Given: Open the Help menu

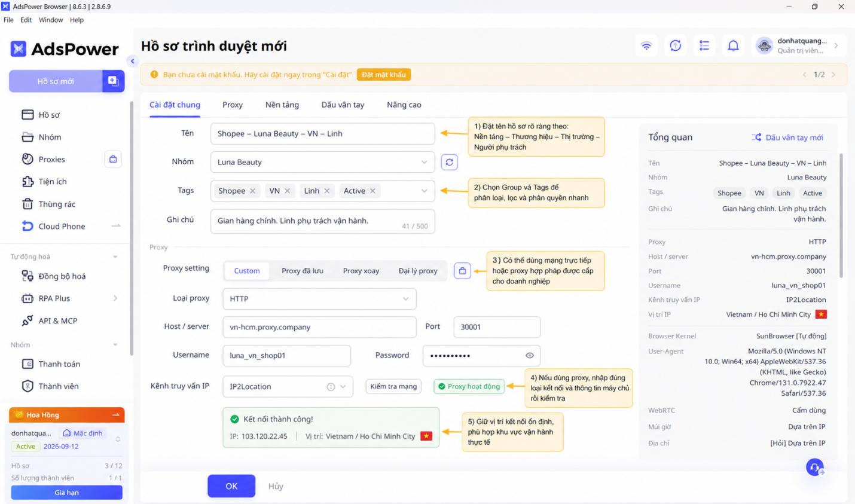Looking at the screenshot, I should pos(77,20).
